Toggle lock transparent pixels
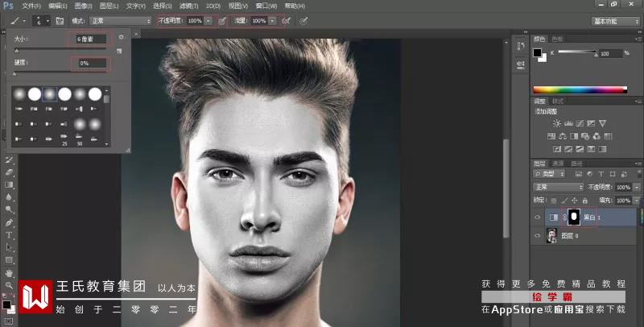The image size is (644, 327). click(x=554, y=201)
